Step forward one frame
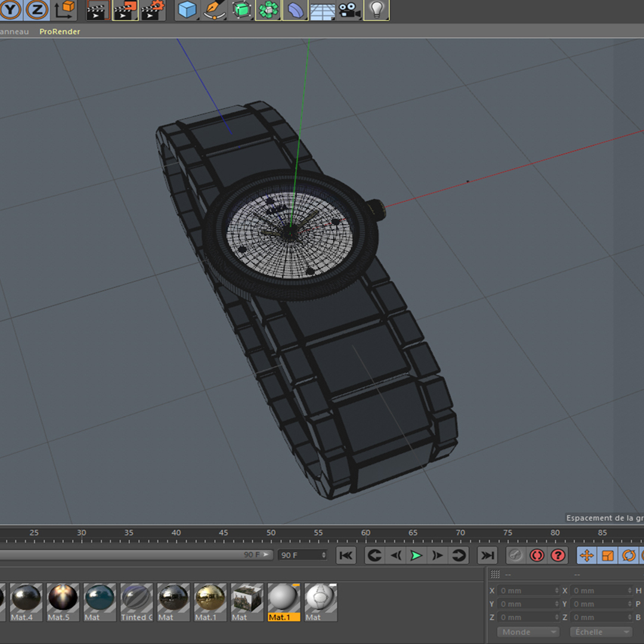This screenshot has height=644, width=644. point(438,556)
